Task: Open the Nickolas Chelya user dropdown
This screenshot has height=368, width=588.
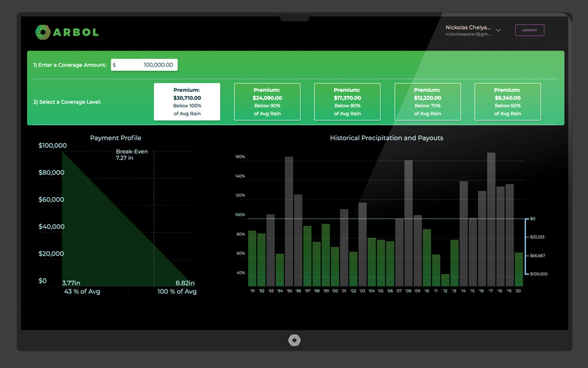Action: (x=499, y=30)
